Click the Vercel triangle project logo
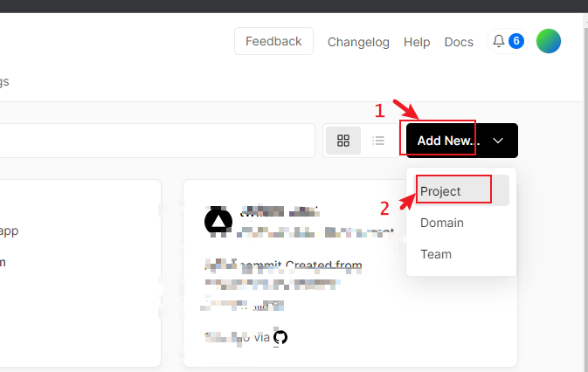The image size is (588, 372). pyautogui.click(x=218, y=222)
